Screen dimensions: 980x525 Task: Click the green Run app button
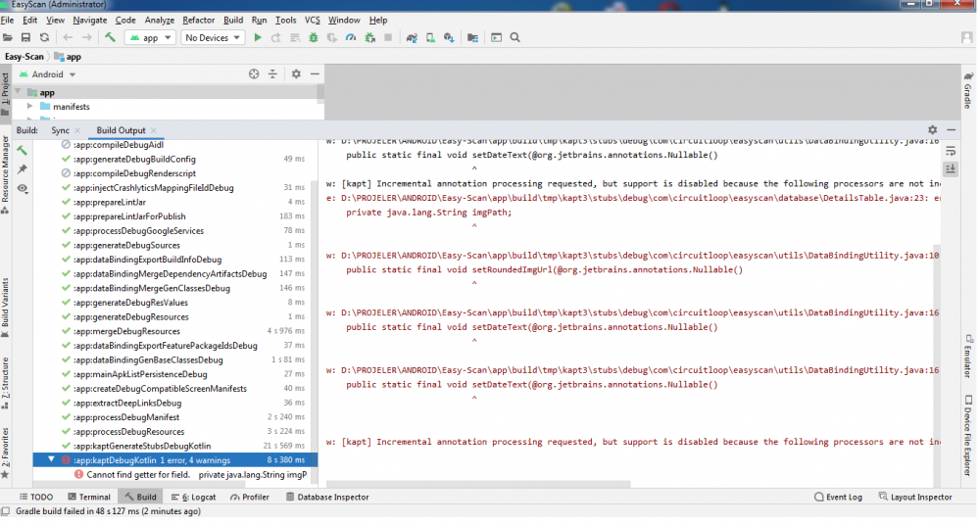[x=258, y=38]
